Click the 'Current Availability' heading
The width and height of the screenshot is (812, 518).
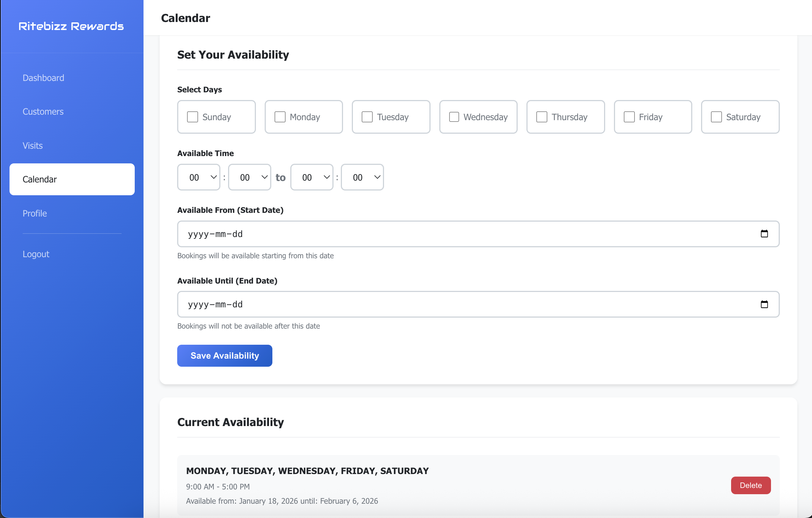[231, 422]
